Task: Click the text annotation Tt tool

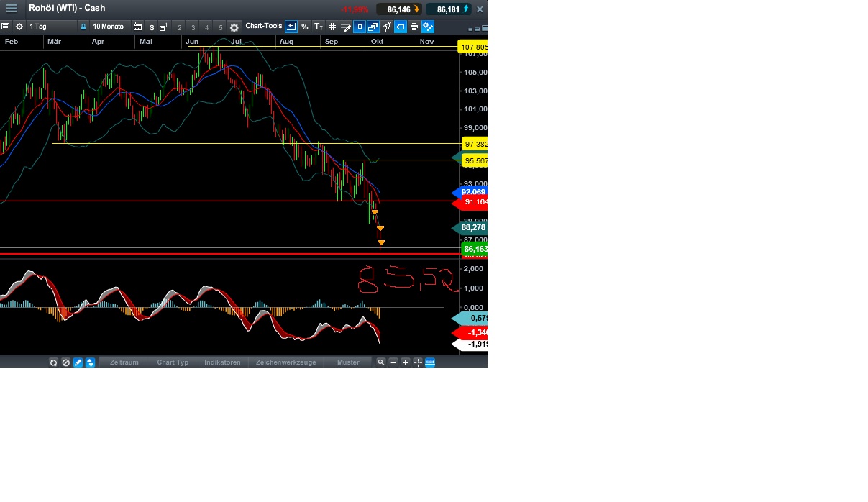Action: [x=318, y=27]
